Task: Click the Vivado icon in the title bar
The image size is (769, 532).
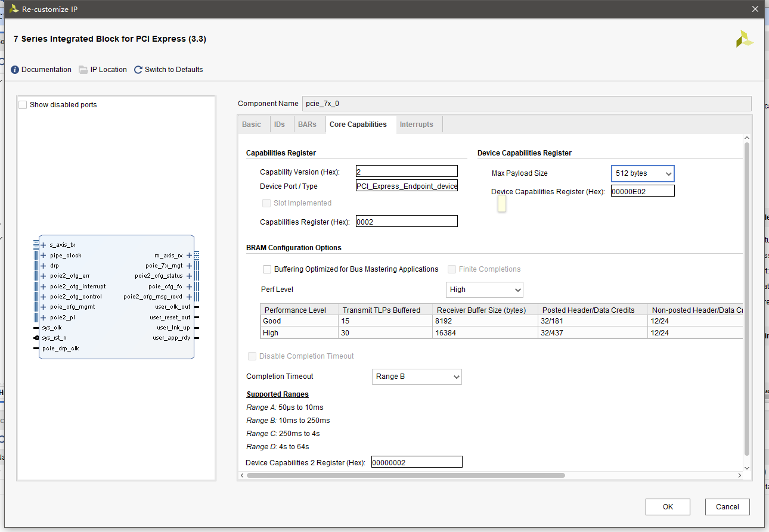Action: pyautogui.click(x=13, y=9)
